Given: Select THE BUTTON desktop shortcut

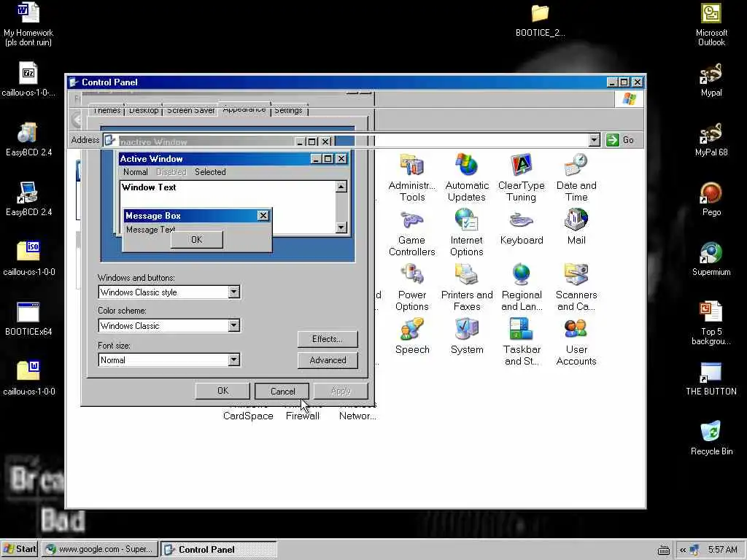Looking at the screenshot, I should [x=711, y=378].
